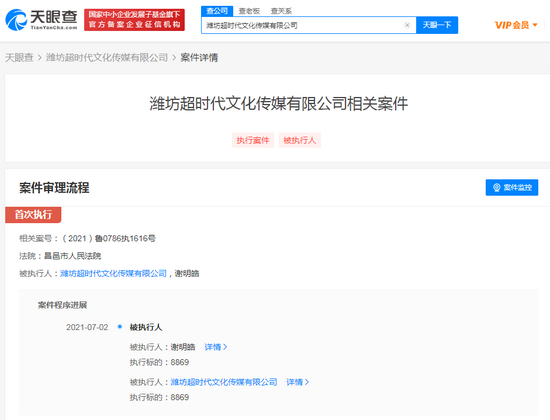Switch to the 查关系 tab
Screen dimensions: 550x420
[281, 11]
